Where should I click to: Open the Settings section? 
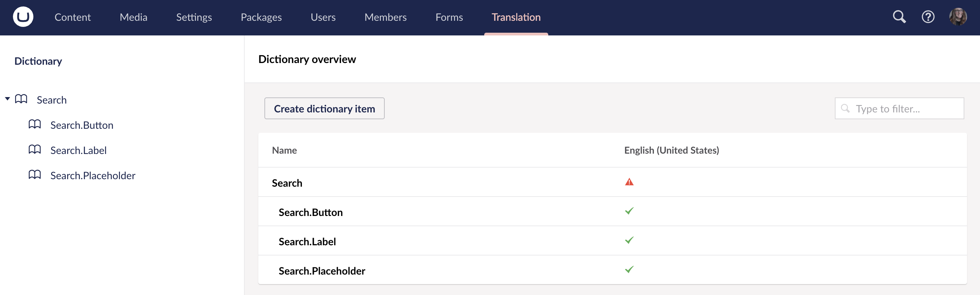point(194,17)
